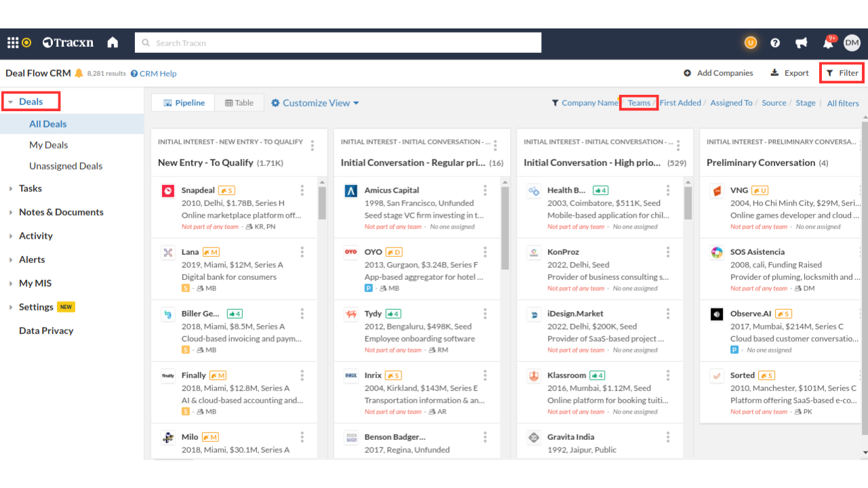
Task: Click the Search Tracxn input field
Action: tap(338, 43)
